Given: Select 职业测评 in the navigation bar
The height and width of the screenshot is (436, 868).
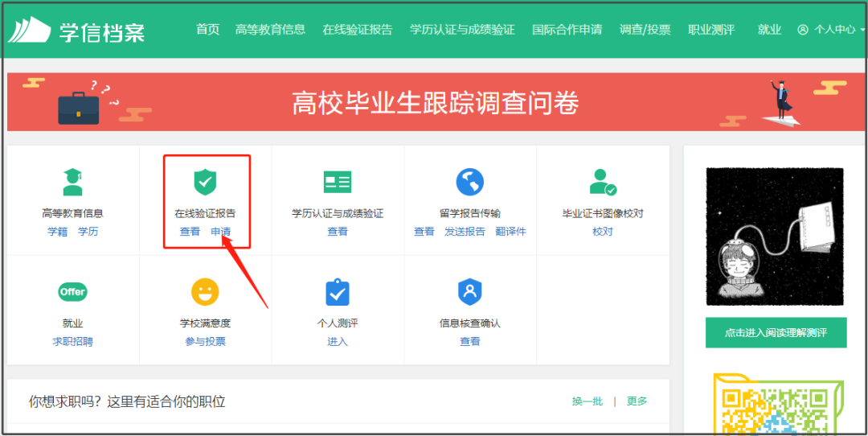Looking at the screenshot, I should tap(711, 30).
